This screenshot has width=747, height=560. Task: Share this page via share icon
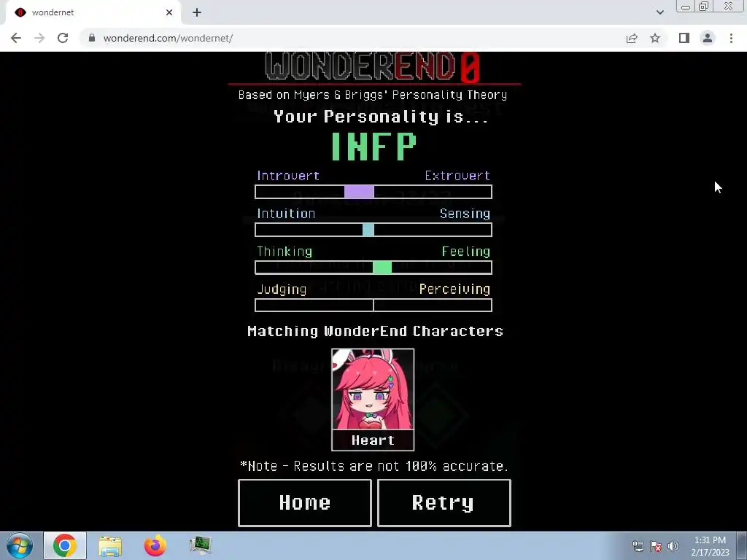[x=632, y=38]
